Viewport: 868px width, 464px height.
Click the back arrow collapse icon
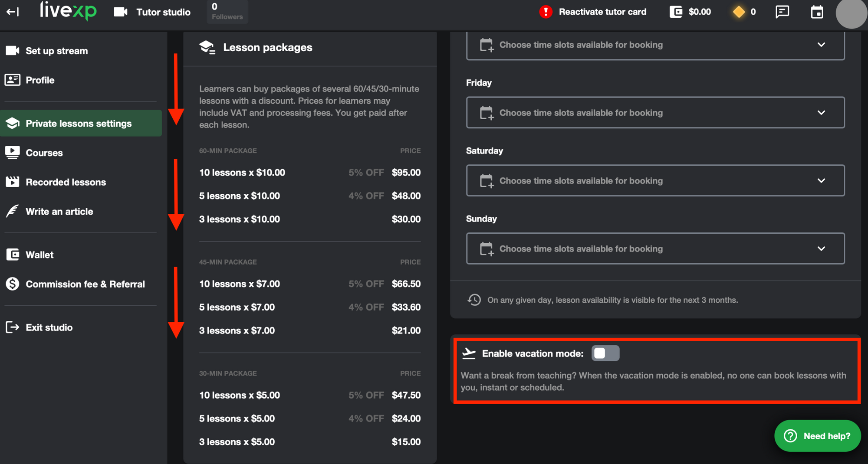pyautogui.click(x=13, y=12)
